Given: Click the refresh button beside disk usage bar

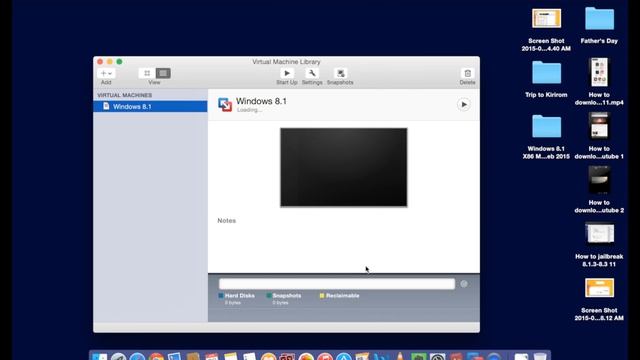Looking at the screenshot, I should click(464, 284).
